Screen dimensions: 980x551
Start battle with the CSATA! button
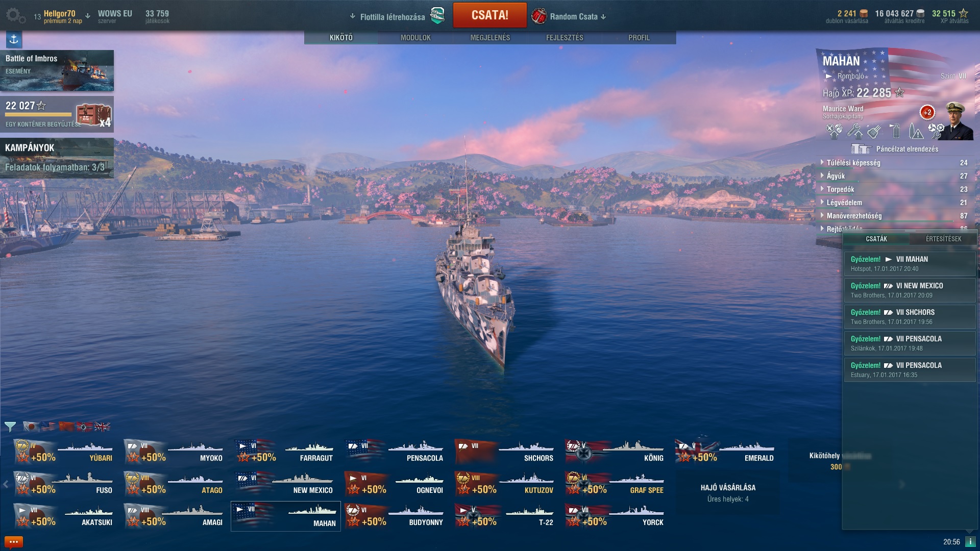click(489, 15)
